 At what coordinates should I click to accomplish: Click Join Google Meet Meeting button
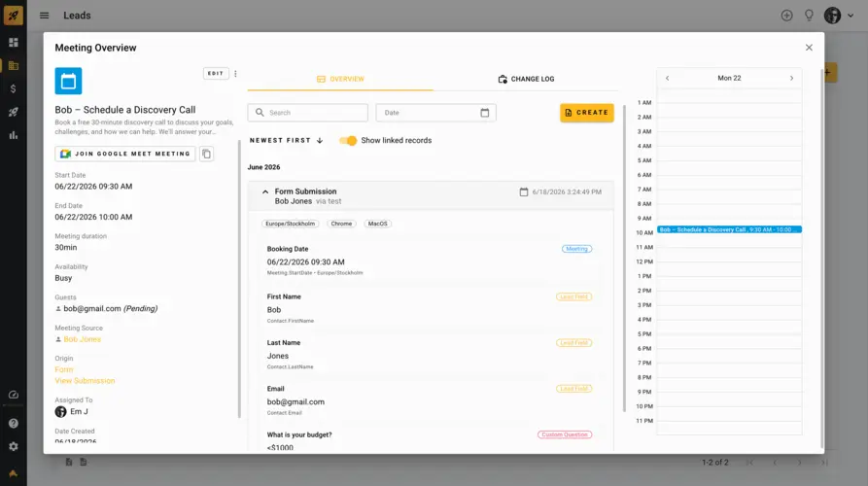coord(125,154)
